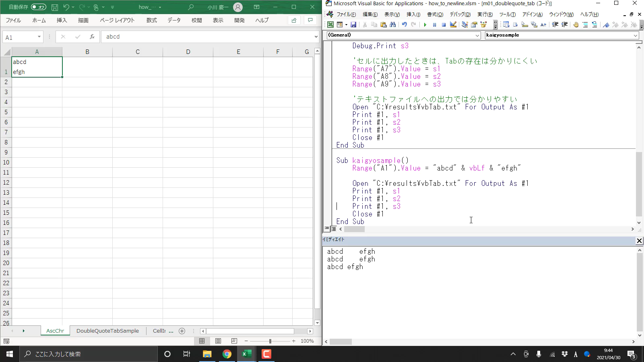Open the 数式 ribbon tab in Excel

pyautogui.click(x=151, y=20)
